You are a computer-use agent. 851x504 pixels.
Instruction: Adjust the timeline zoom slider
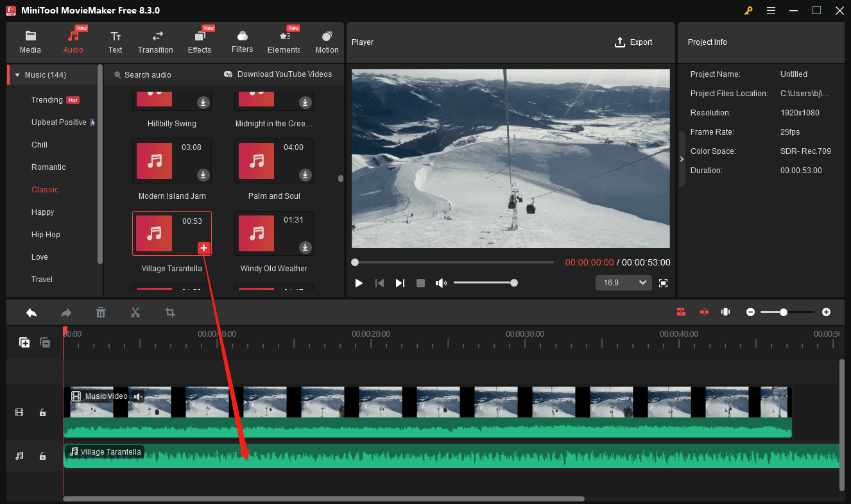click(x=787, y=312)
